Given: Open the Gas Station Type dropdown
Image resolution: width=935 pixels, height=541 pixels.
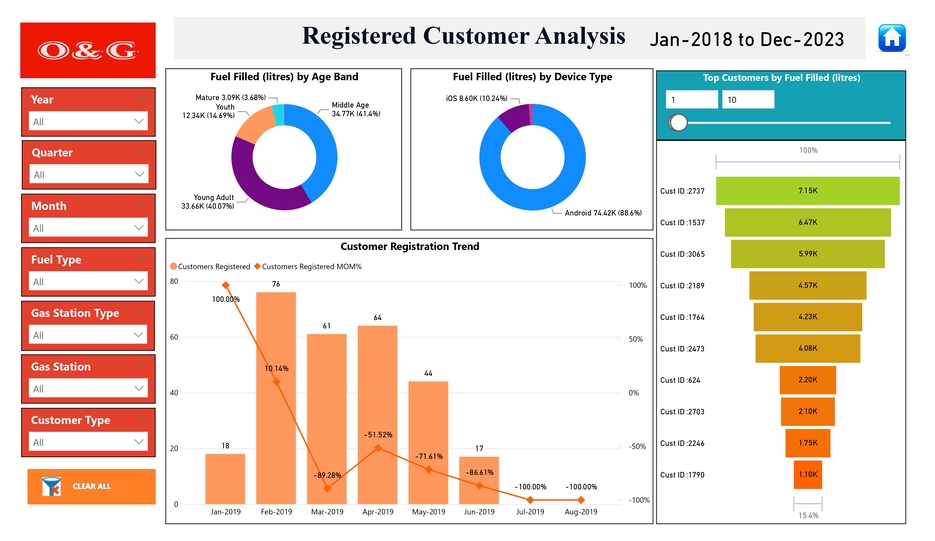Looking at the screenshot, I should (89, 335).
